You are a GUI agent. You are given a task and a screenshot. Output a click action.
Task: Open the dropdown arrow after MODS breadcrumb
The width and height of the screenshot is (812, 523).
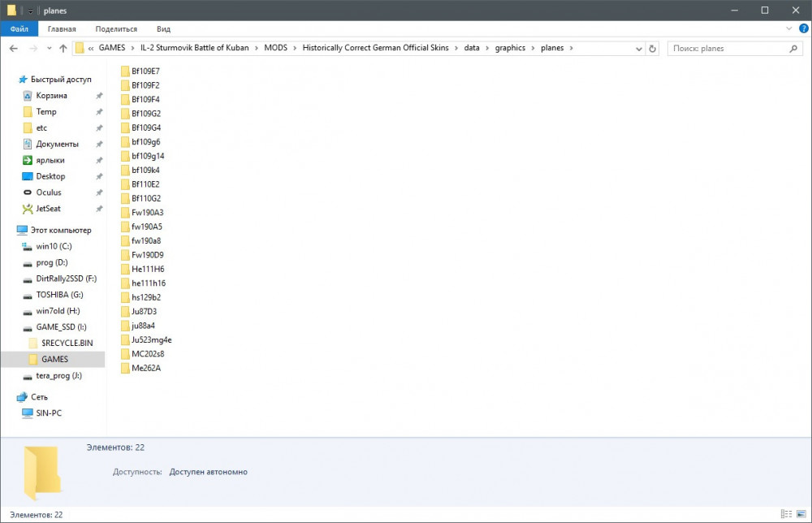296,48
